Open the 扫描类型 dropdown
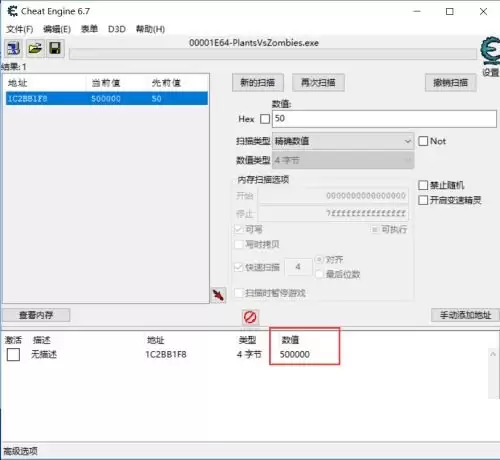 tap(343, 141)
